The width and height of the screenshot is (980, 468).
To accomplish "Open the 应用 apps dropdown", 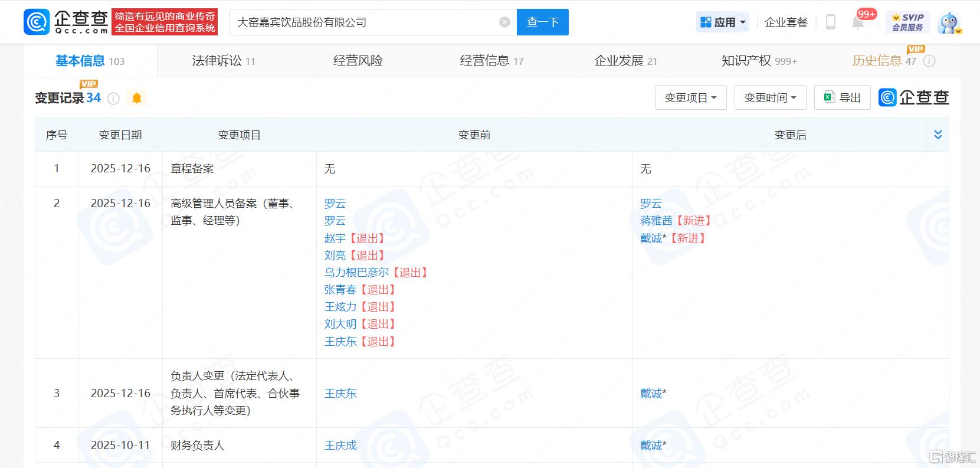I will click(x=723, y=22).
